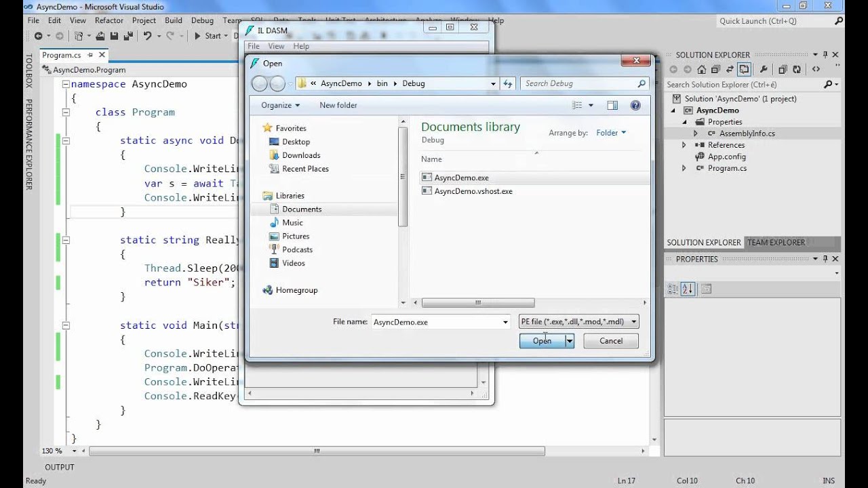Open the view options dropdown arrow

click(x=591, y=105)
